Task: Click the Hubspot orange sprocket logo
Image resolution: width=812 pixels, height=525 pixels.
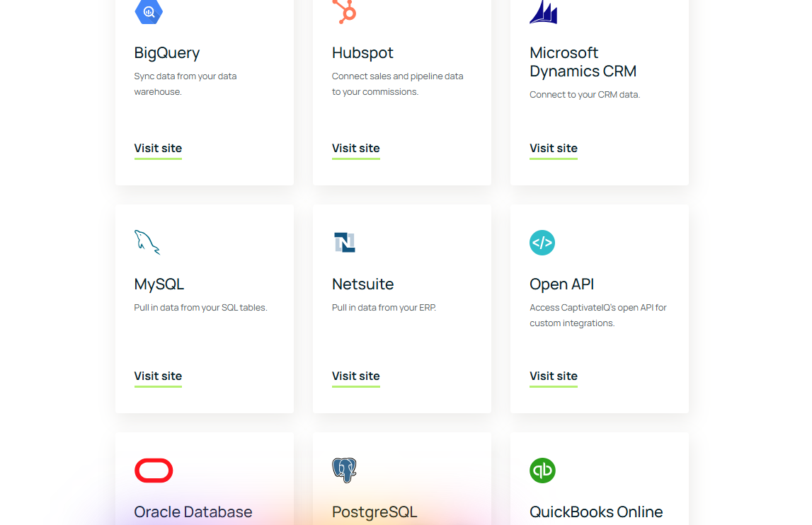Action: (345, 12)
